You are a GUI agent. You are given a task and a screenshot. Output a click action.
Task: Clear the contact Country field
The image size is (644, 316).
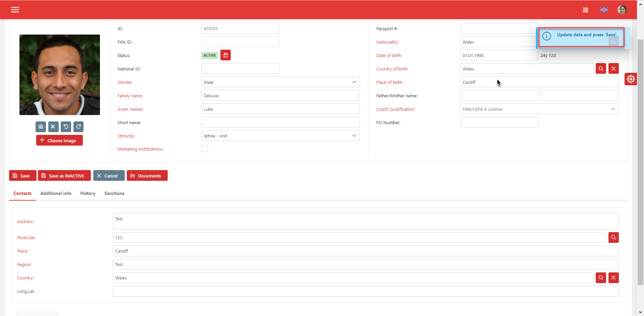point(613,278)
